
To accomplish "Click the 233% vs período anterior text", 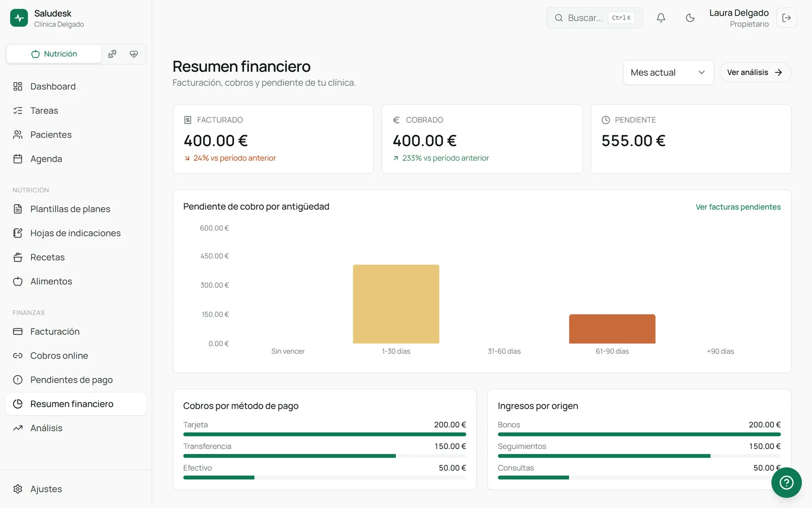I will pos(446,158).
